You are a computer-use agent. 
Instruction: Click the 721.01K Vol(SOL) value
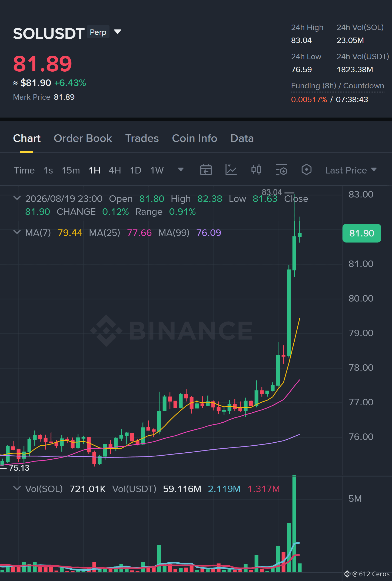(x=88, y=489)
